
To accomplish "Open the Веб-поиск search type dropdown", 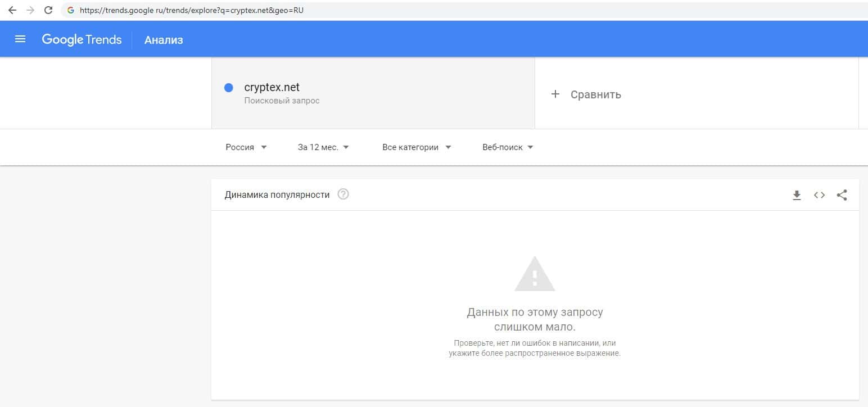I will (x=508, y=147).
